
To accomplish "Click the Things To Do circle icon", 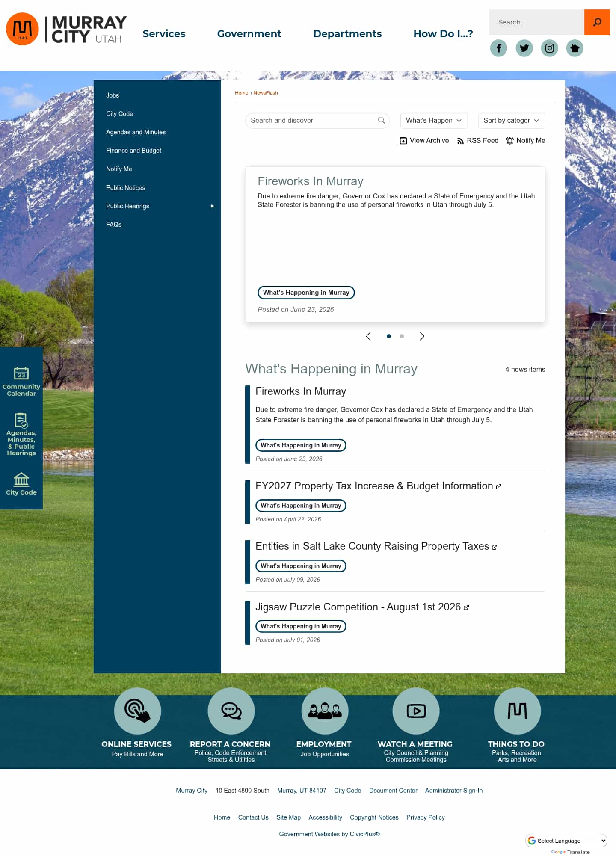I will tap(517, 711).
